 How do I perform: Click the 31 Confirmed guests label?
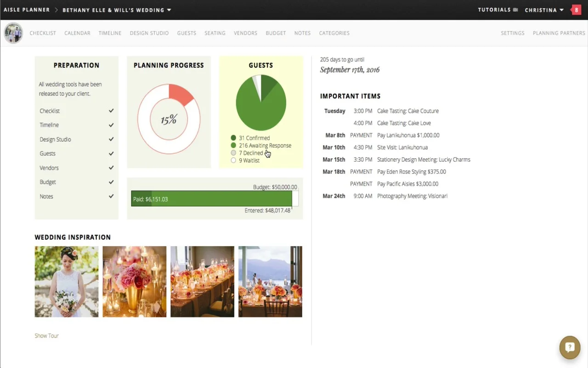click(254, 138)
